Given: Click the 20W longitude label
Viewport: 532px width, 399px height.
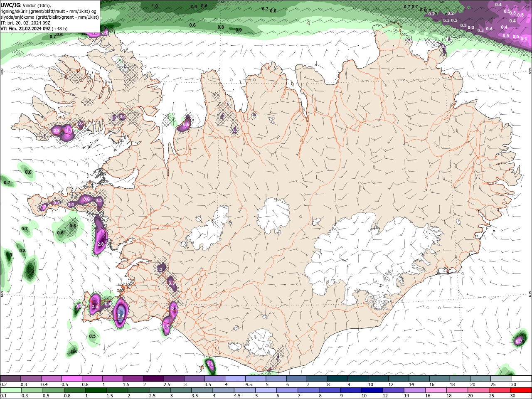Looking at the screenshot, I should (x=221, y=2).
